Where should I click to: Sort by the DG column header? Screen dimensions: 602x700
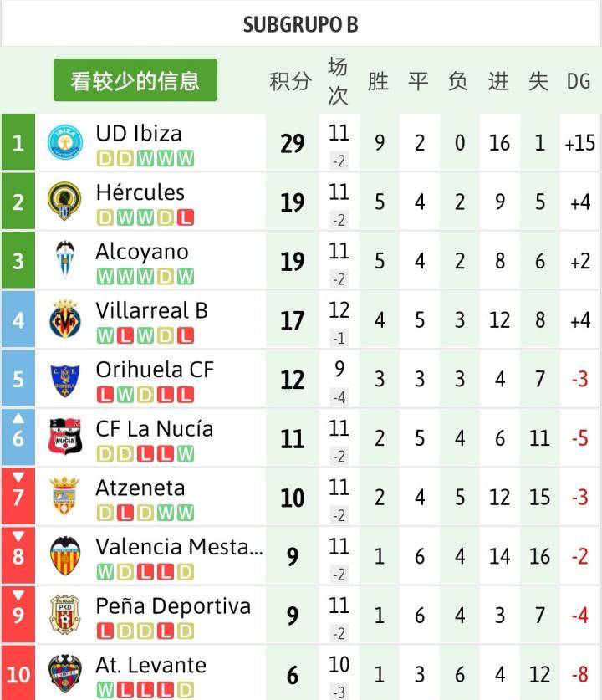(579, 81)
